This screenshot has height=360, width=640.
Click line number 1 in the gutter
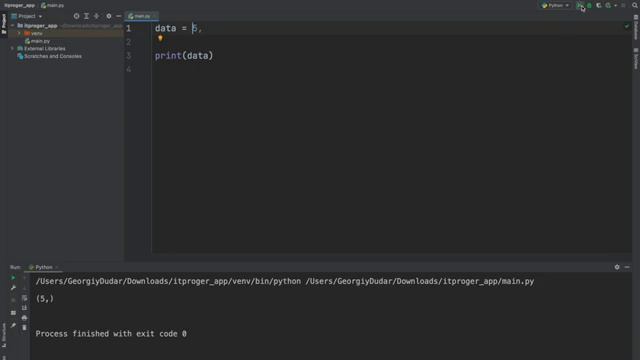(x=129, y=28)
